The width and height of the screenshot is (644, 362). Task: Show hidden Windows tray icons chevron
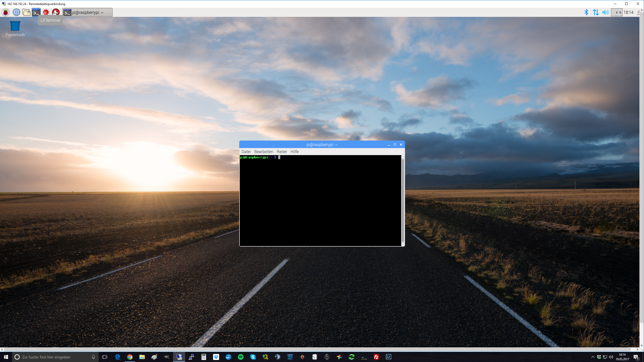[x=593, y=357]
